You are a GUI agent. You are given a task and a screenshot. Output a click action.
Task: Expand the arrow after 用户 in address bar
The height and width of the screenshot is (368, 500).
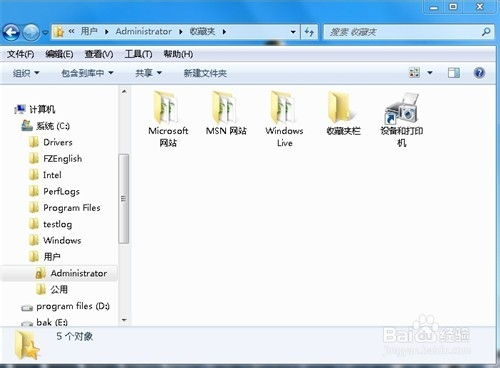[107, 32]
